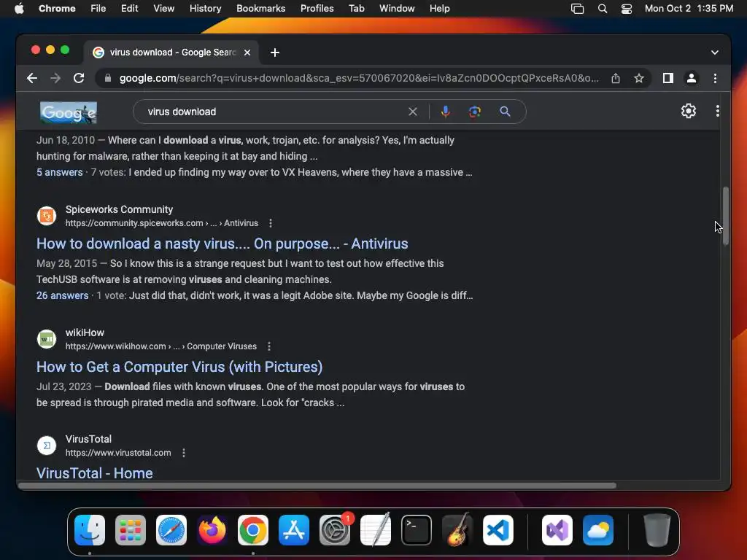This screenshot has width=747, height=560.
Task: Bookmark this page with the star
Action: (639, 78)
